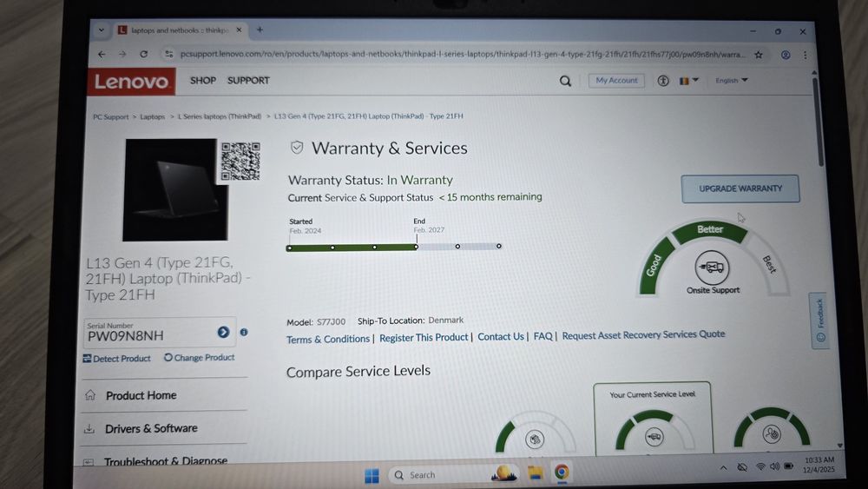Open the SUPPORT menu
868x489 pixels.
248,80
